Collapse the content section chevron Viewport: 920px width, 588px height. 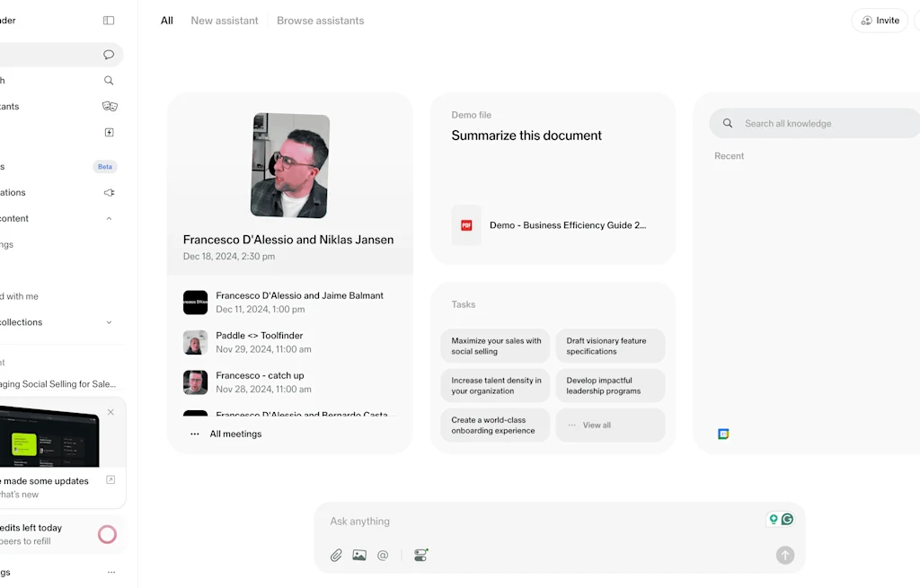pos(109,219)
